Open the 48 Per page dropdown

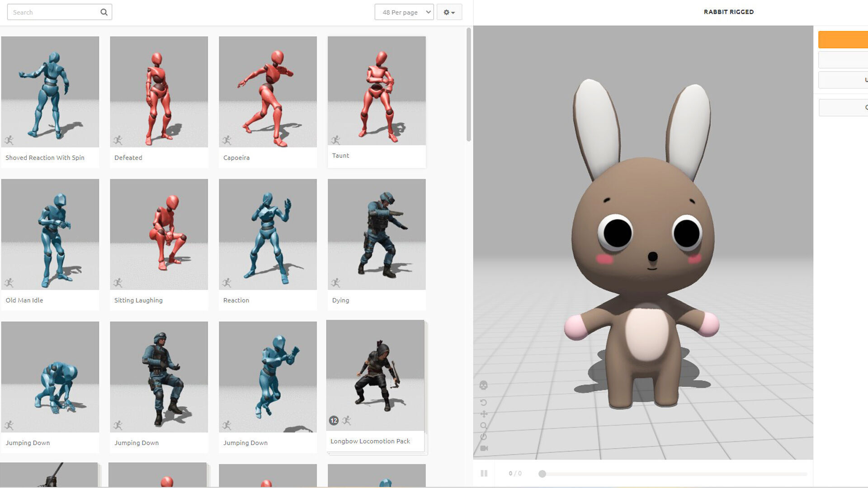(404, 12)
